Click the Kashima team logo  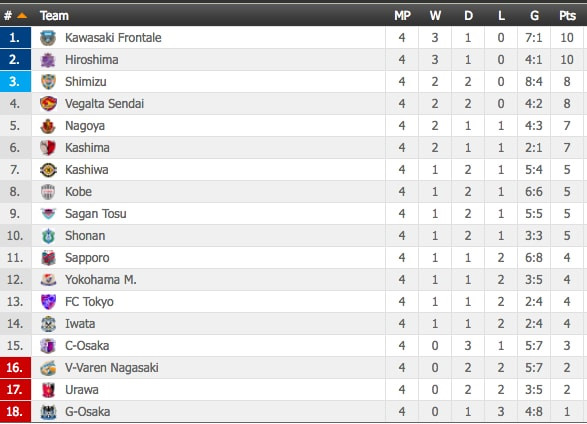(48, 148)
